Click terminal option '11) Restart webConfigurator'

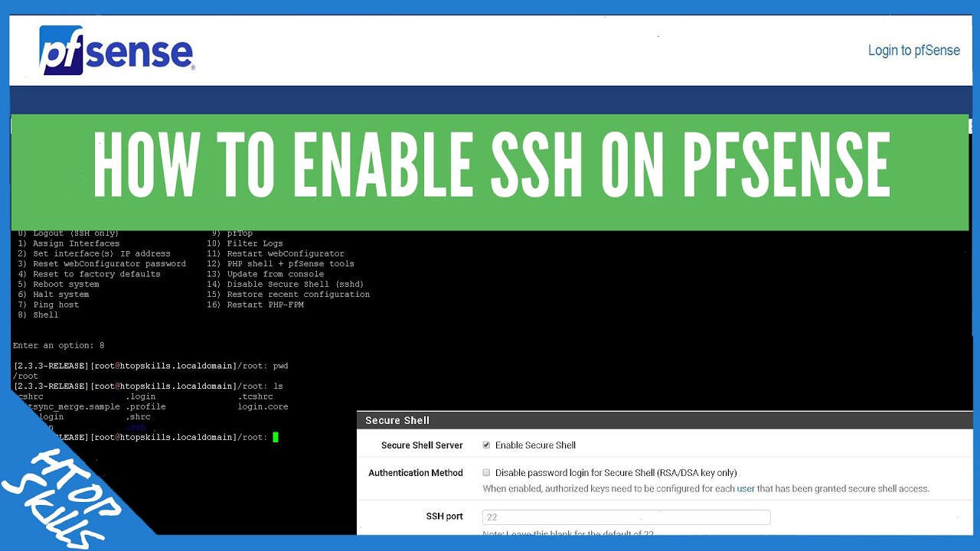pyautogui.click(x=276, y=253)
